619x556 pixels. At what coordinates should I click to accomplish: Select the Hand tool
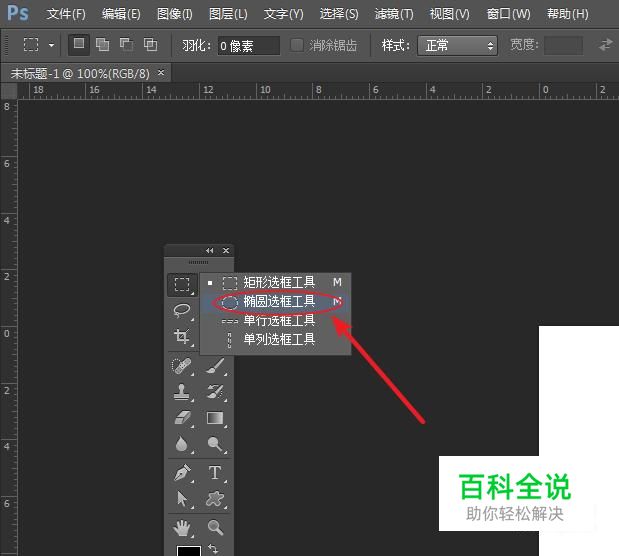[182, 528]
